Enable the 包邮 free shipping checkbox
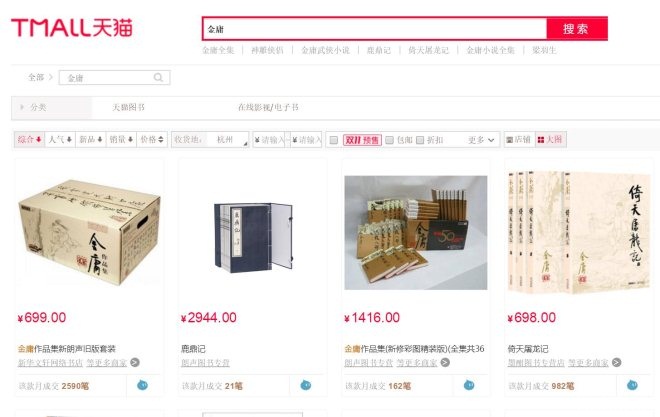The image size is (660, 417). click(x=389, y=140)
